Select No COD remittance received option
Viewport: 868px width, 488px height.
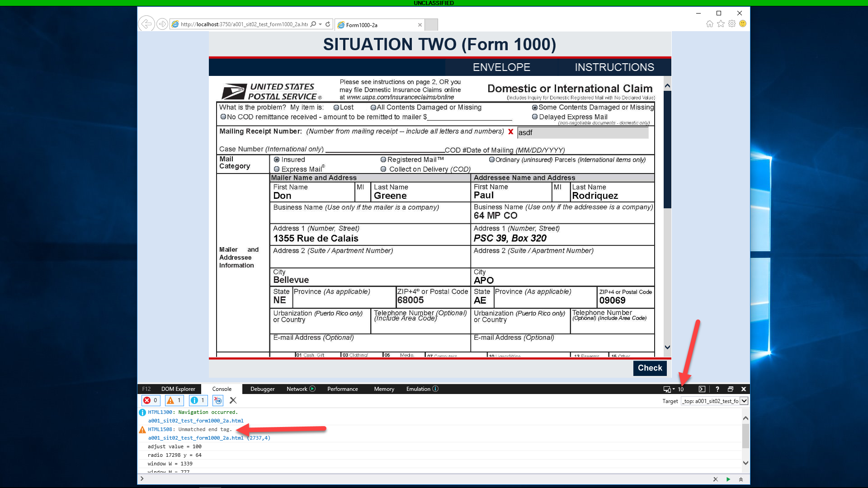(223, 117)
